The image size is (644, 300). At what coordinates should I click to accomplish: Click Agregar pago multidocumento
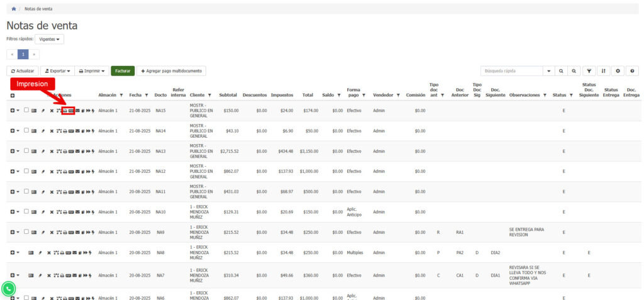pyautogui.click(x=171, y=71)
